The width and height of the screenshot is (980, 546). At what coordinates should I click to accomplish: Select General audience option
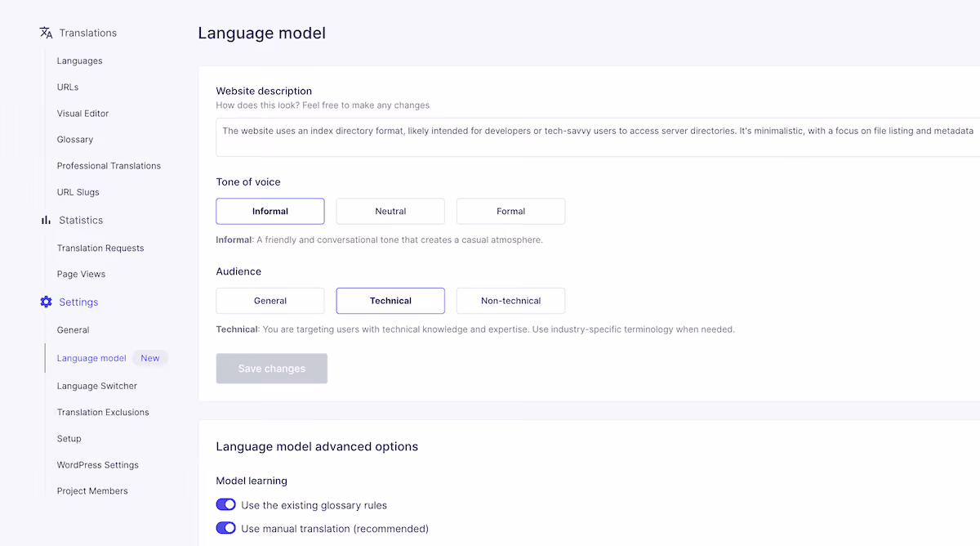point(270,301)
